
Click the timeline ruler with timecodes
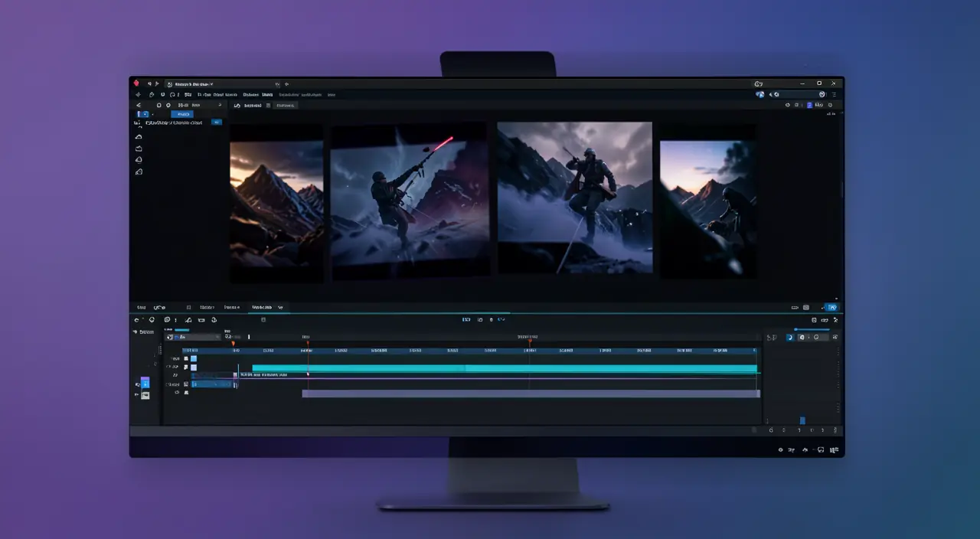click(x=469, y=350)
